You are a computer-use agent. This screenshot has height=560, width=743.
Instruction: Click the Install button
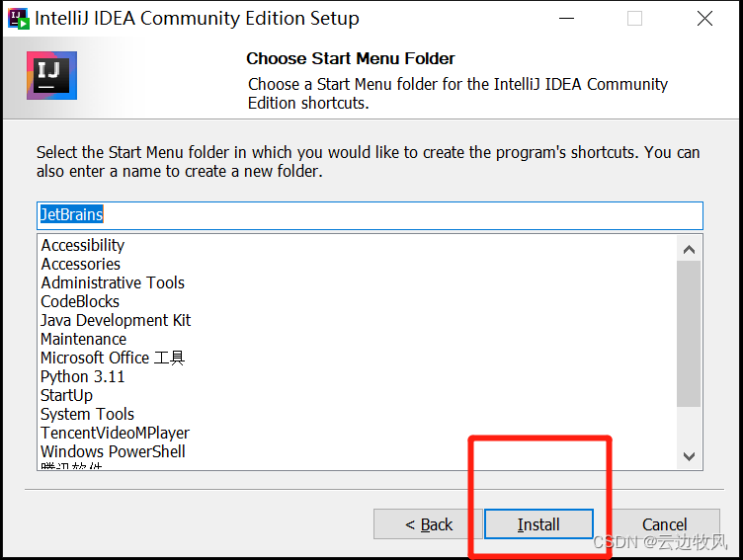point(538,524)
